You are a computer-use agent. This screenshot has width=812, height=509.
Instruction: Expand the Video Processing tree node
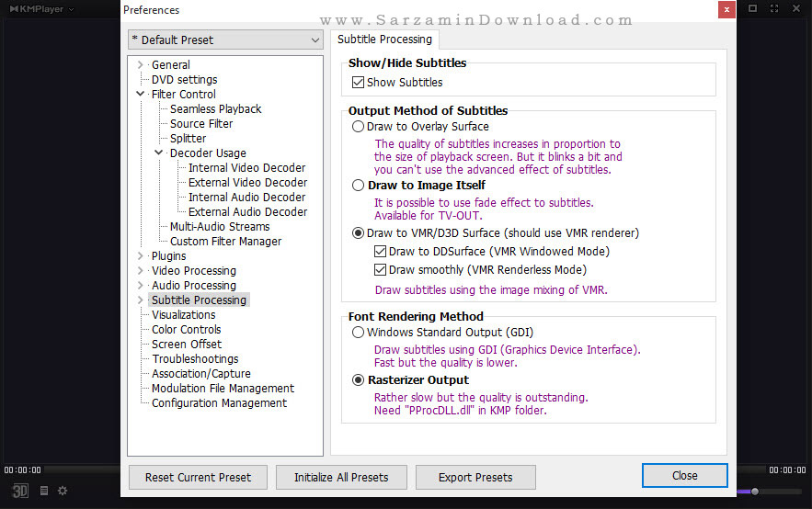141,270
